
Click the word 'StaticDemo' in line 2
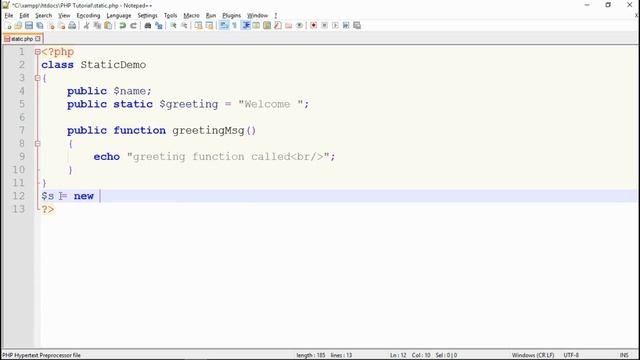[x=113, y=65]
